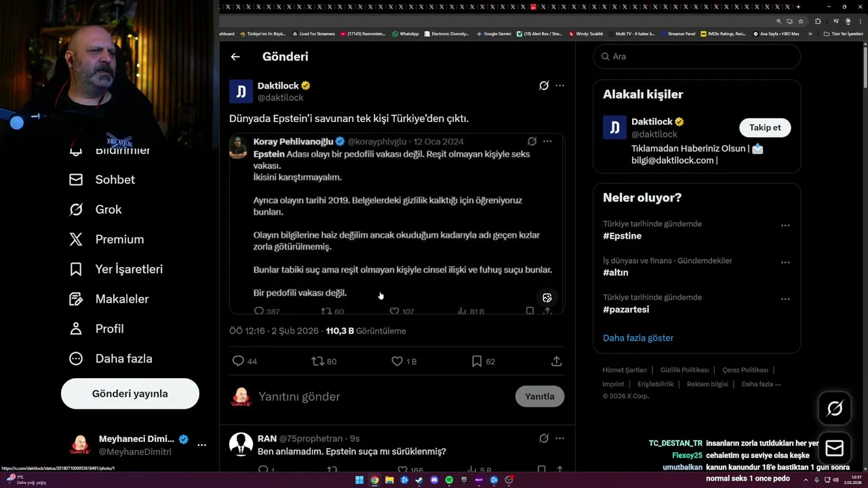The height and width of the screenshot is (488, 868).
Task: Open Discord from the taskbar
Action: point(434,480)
